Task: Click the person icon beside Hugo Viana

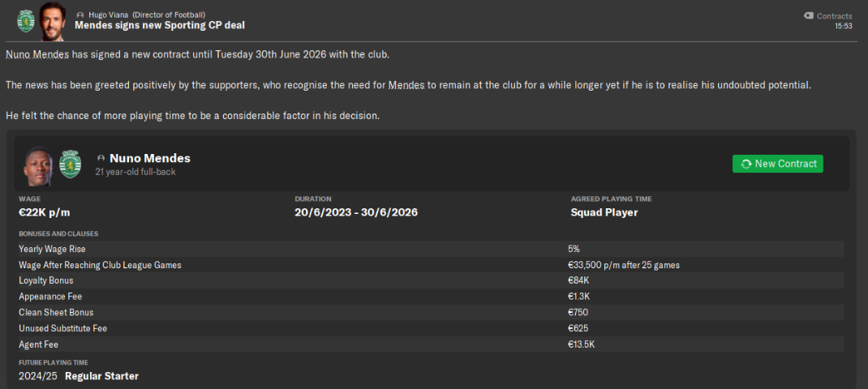Action: 79,15
